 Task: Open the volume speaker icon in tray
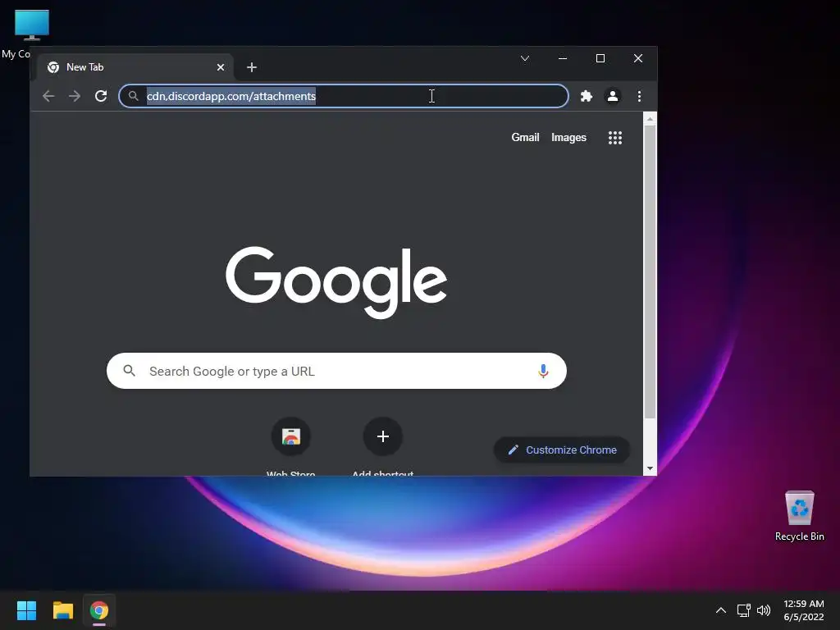pyautogui.click(x=764, y=610)
